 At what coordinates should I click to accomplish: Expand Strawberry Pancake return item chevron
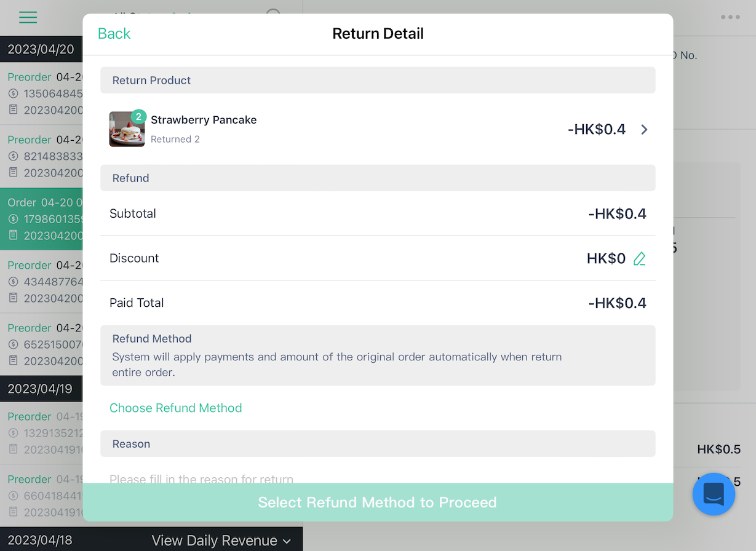(x=644, y=129)
